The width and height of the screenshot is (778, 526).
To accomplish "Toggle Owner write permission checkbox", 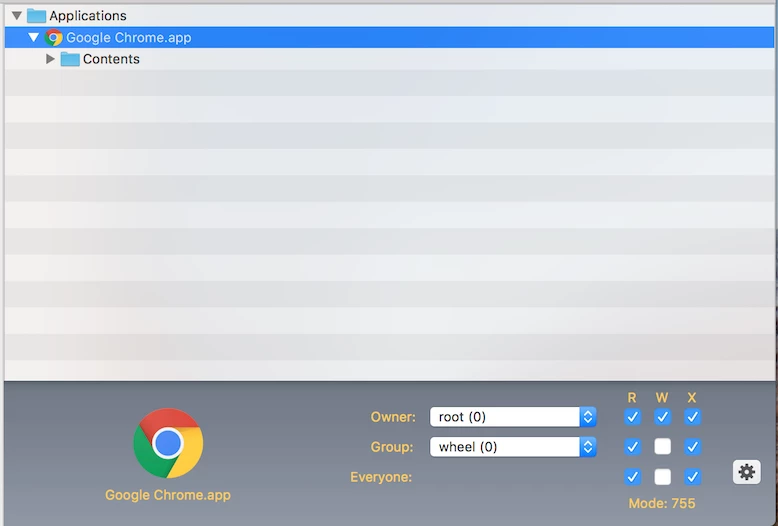I will coord(662,417).
